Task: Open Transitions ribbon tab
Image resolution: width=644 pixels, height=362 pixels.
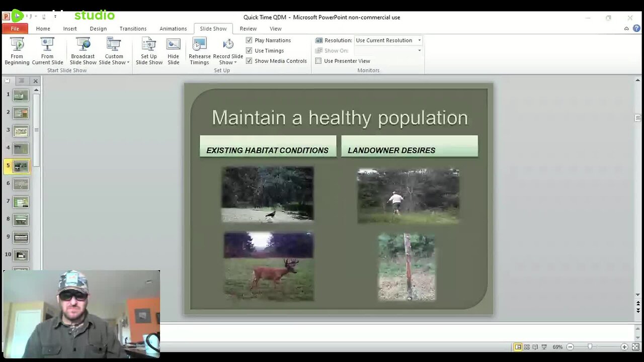Action: (133, 29)
